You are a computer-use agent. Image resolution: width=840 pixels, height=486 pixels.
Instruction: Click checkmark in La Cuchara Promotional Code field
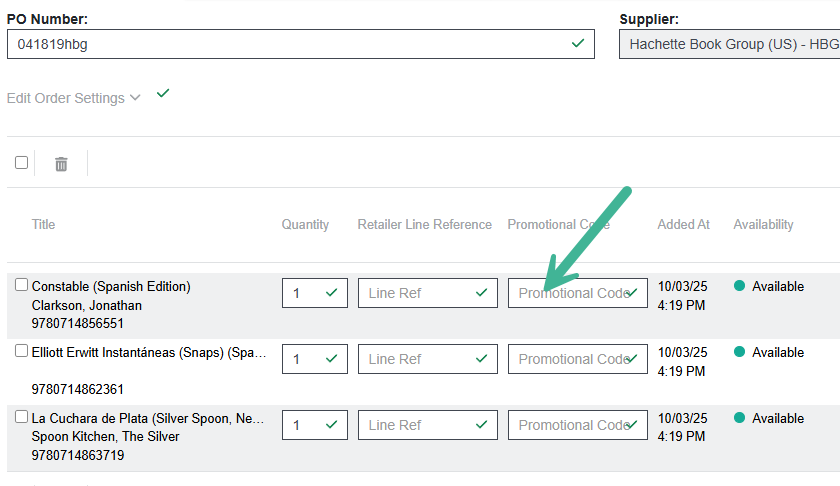pyautogui.click(x=632, y=425)
